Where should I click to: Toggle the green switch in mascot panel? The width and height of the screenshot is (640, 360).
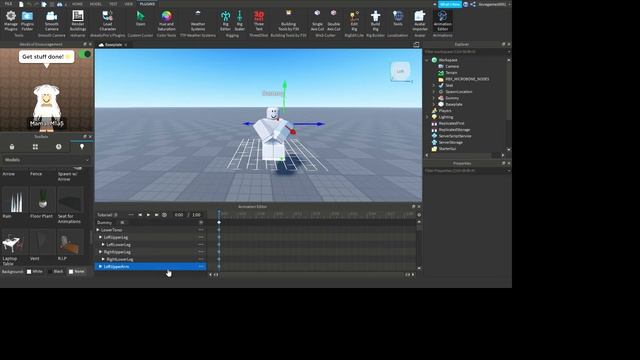click(84, 54)
